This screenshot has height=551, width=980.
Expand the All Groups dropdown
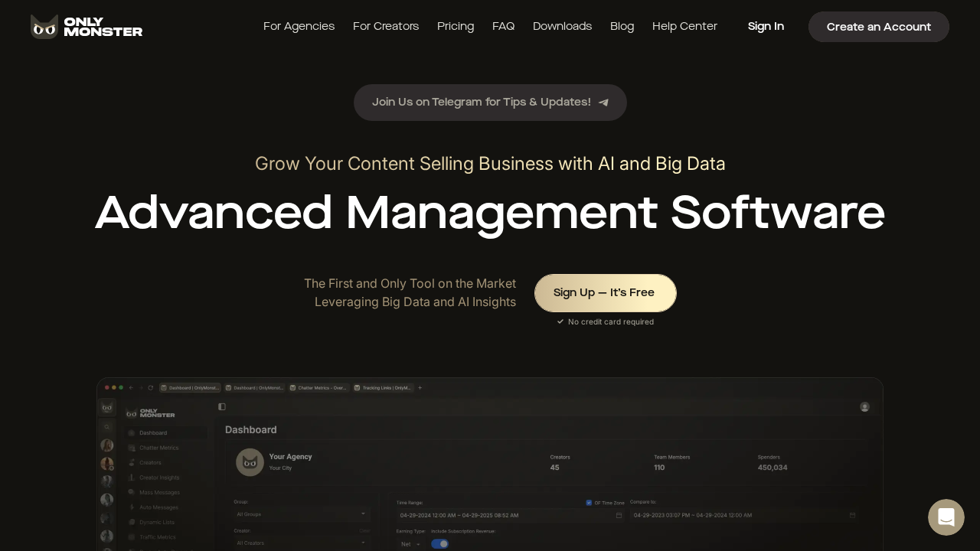(302, 514)
